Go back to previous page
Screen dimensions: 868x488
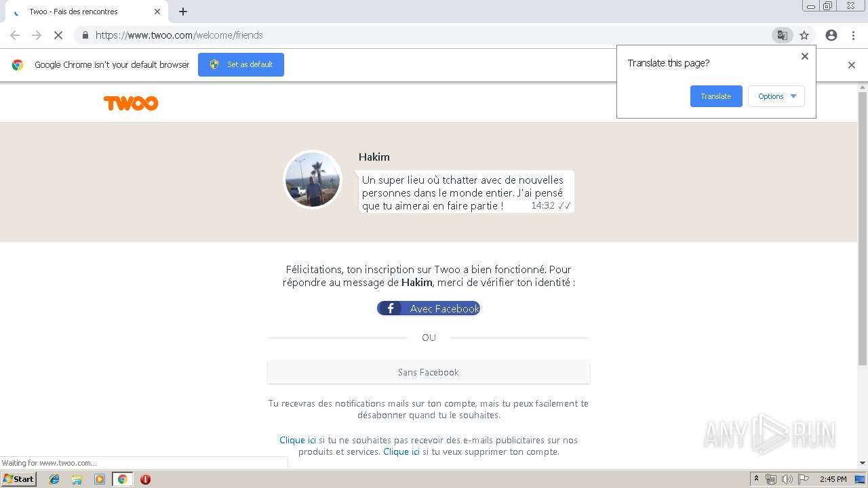click(x=15, y=35)
